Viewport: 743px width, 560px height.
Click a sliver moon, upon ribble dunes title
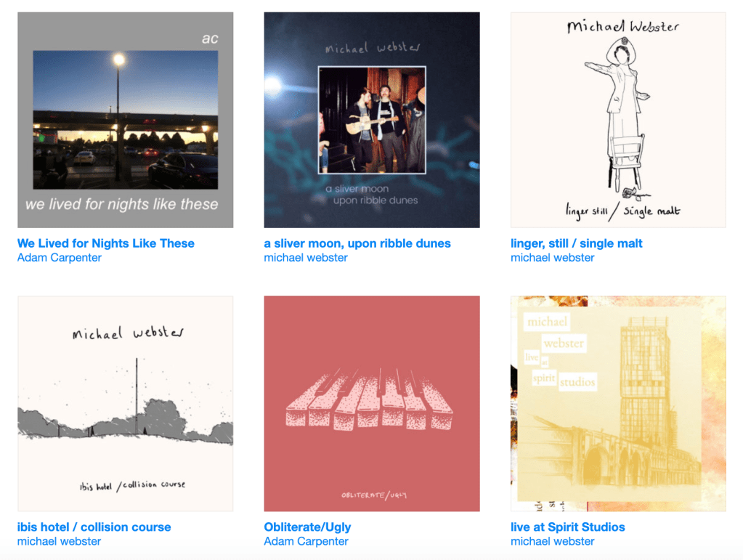coord(357,243)
